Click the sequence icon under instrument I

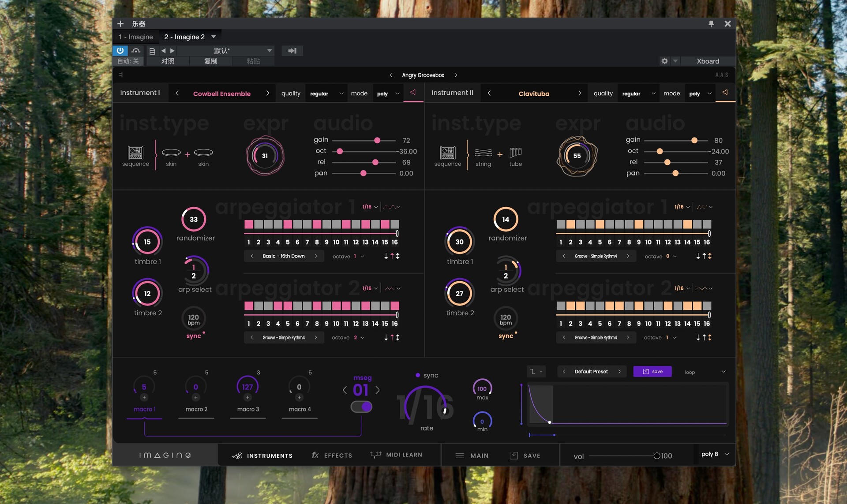click(x=135, y=153)
